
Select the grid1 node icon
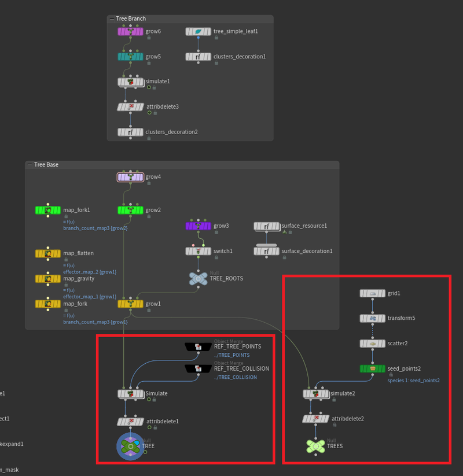click(373, 293)
